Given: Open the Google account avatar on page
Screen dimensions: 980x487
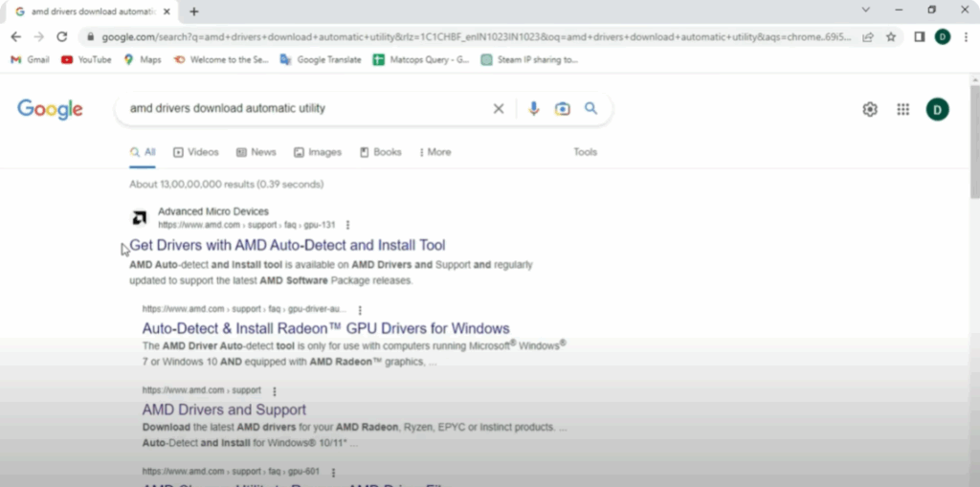Looking at the screenshot, I should pos(938,109).
